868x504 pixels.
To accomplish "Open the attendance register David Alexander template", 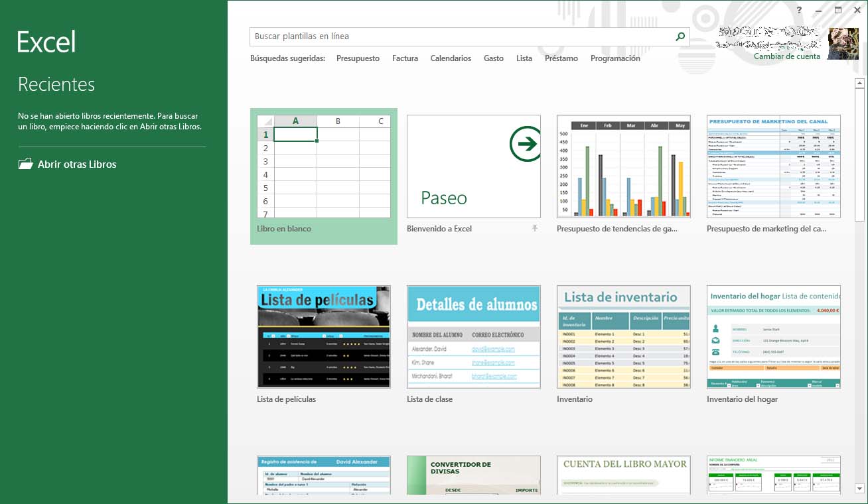I will [x=324, y=475].
